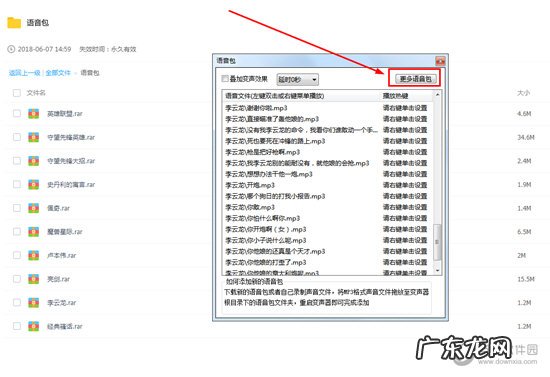This screenshot has width=550, height=377.
Task: Select 李云龙\死也要死在冲锋的路上.mp3
Action: 275,141
